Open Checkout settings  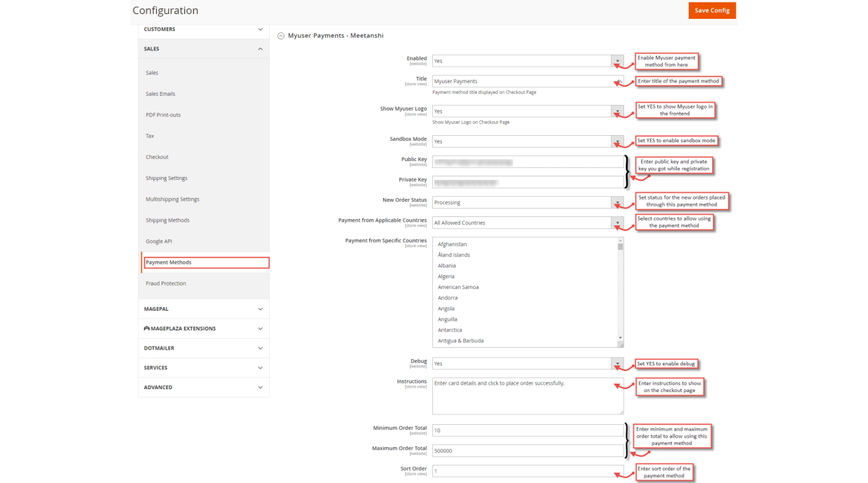tap(157, 157)
